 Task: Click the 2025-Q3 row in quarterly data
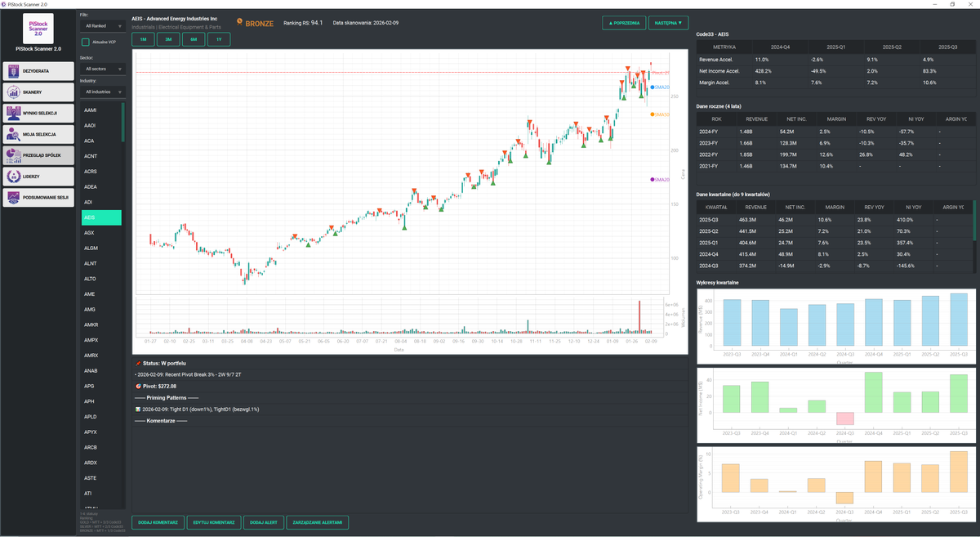coord(834,220)
